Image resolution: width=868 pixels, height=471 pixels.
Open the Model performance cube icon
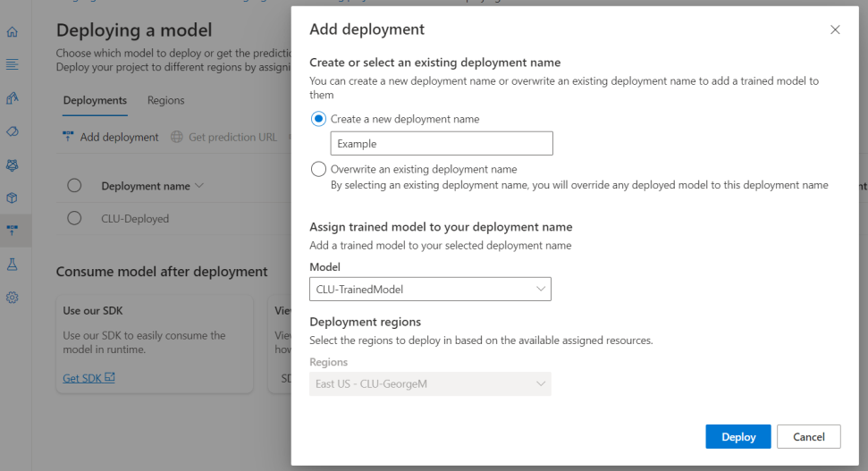pyautogui.click(x=13, y=198)
